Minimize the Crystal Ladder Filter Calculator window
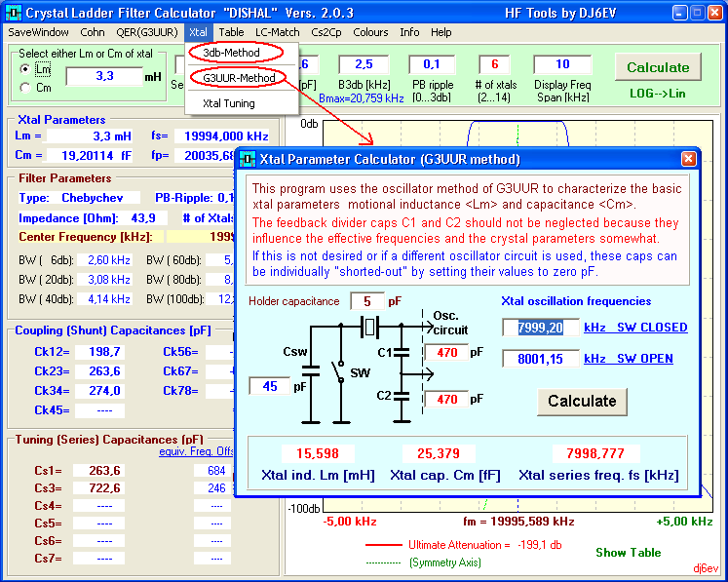The image size is (728, 582). click(679, 13)
